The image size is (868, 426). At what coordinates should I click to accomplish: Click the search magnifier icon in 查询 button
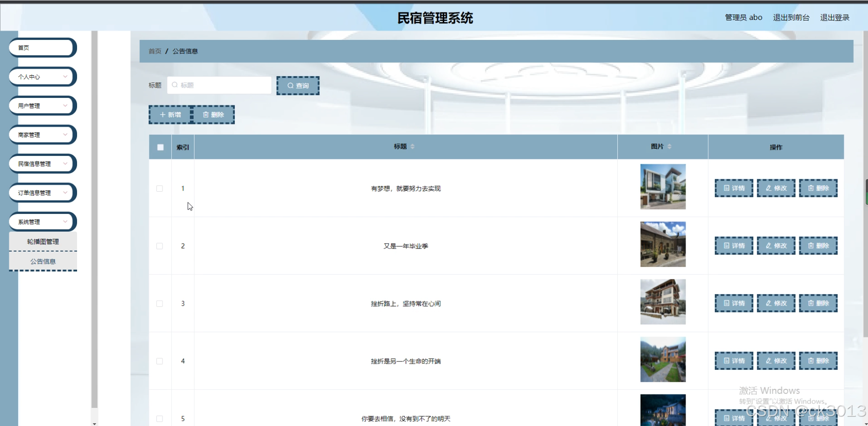(291, 86)
